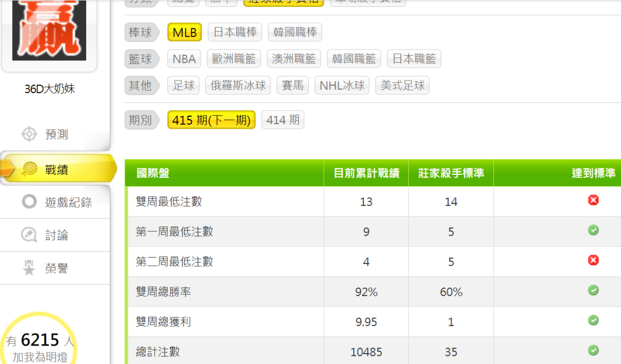Click red X icon for 雙周最低注數
The width and height of the screenshot is (621, 364).
593,200
